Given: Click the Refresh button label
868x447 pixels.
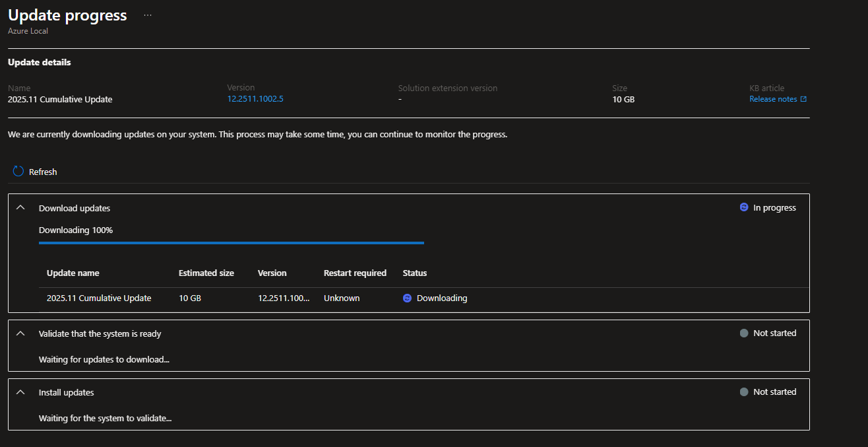Looking at the screenshot, I should click(x=43, y=172).
